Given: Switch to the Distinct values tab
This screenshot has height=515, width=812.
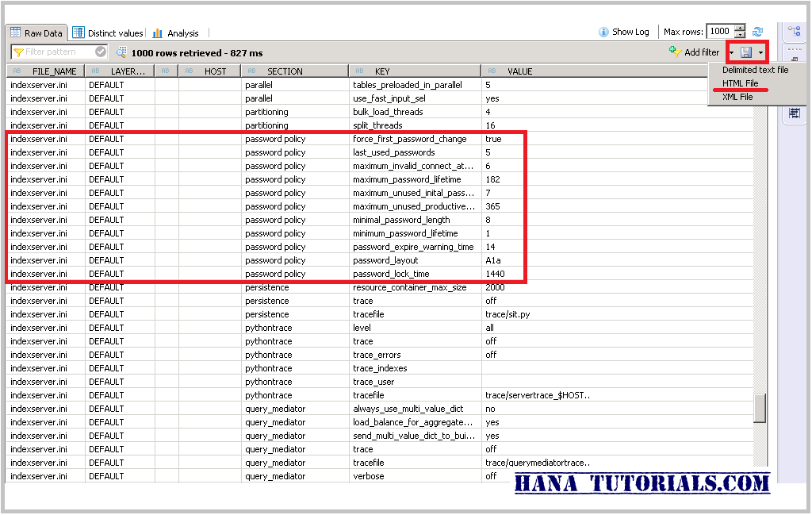Looking at the screenshot, I should click(x=109, y=33).
